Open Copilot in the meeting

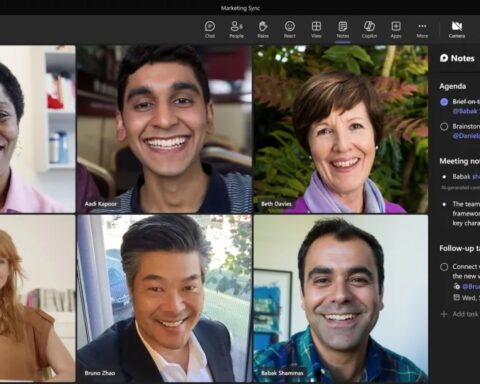(x=369, y=29)
